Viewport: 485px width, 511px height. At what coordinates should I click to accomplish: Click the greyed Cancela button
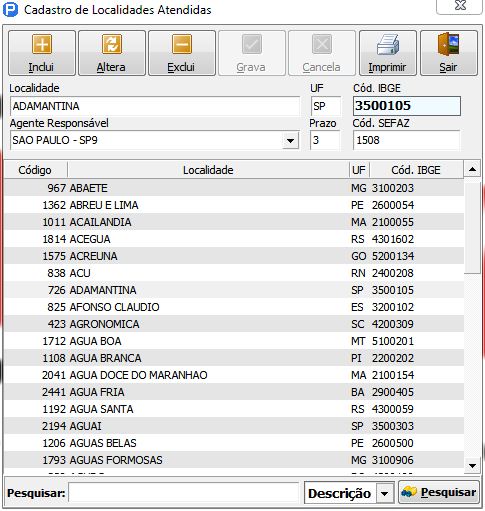click(322, 53)
